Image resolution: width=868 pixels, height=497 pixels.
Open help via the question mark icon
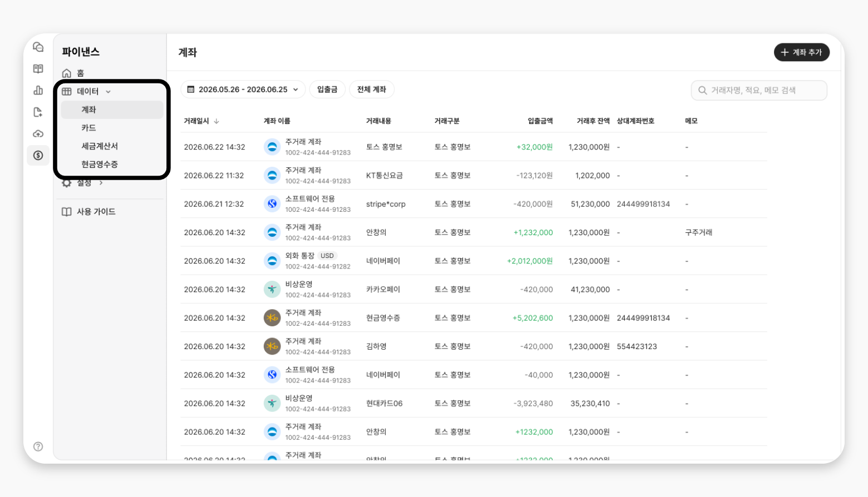pyautogui.click(x=38, y=446)
